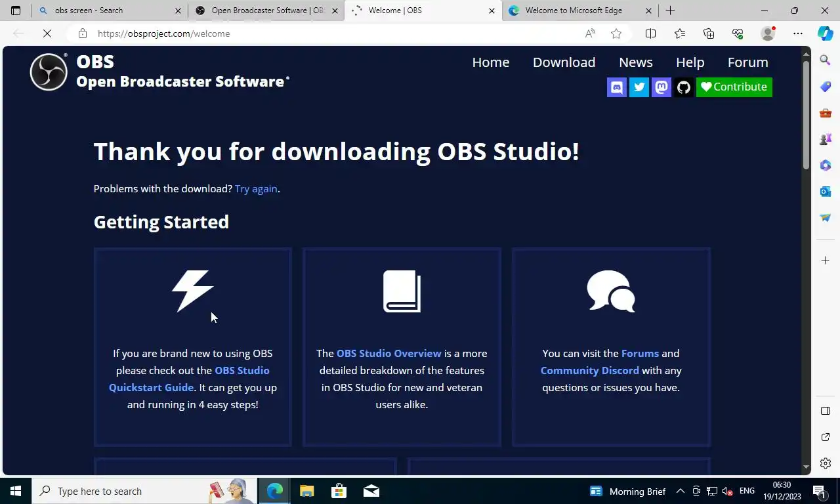
Task: Switch to Open Broadcaster Software tab
Action: click(266, 10)
